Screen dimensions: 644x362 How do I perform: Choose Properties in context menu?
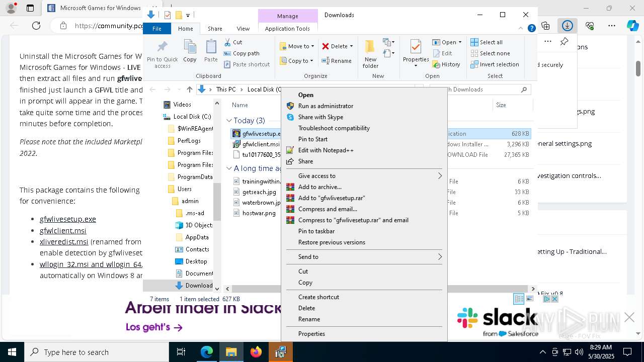pyautogui.click(x=364, y=334)
